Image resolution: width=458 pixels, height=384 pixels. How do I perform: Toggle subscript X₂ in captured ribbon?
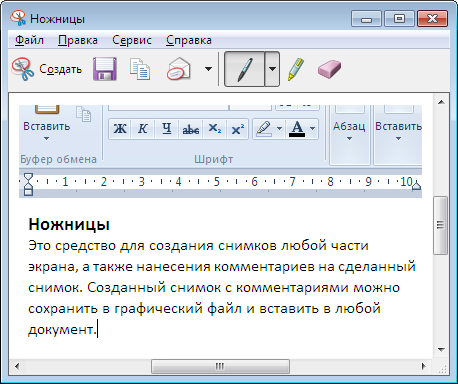point(214,129)
